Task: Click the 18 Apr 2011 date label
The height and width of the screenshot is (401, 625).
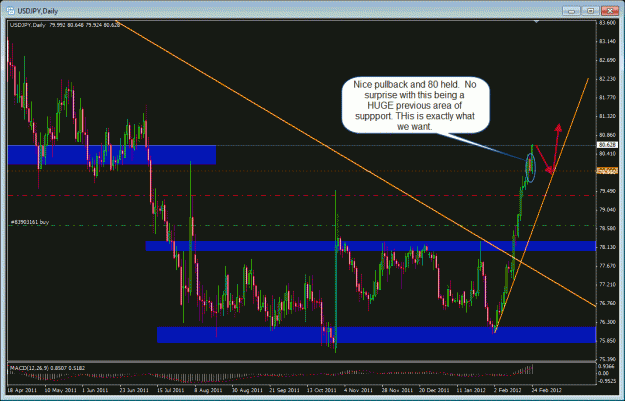Action: click(x=22, y=390)
